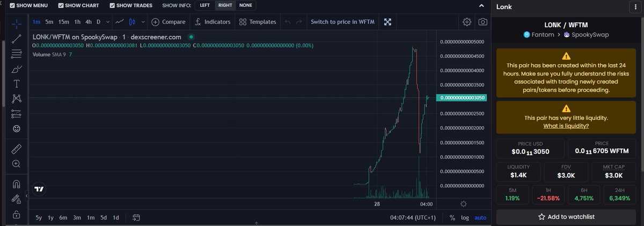This screenshot has width=644, height=226.
Task: Undo the last chart action
Action: click(287, 22)
